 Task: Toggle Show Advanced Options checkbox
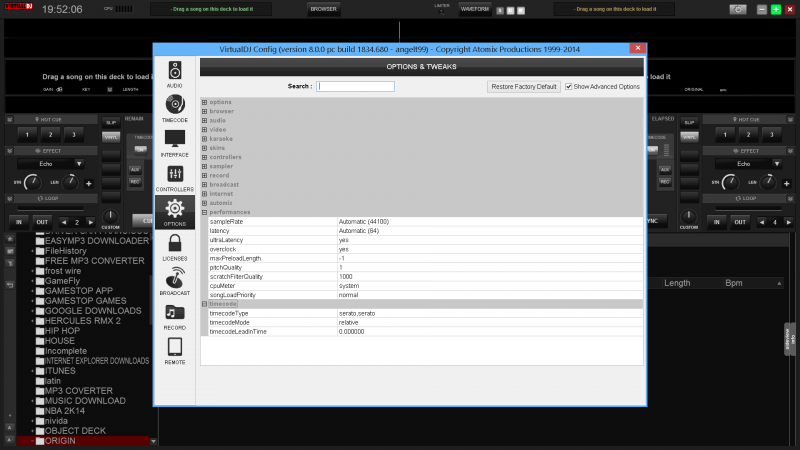568,87
